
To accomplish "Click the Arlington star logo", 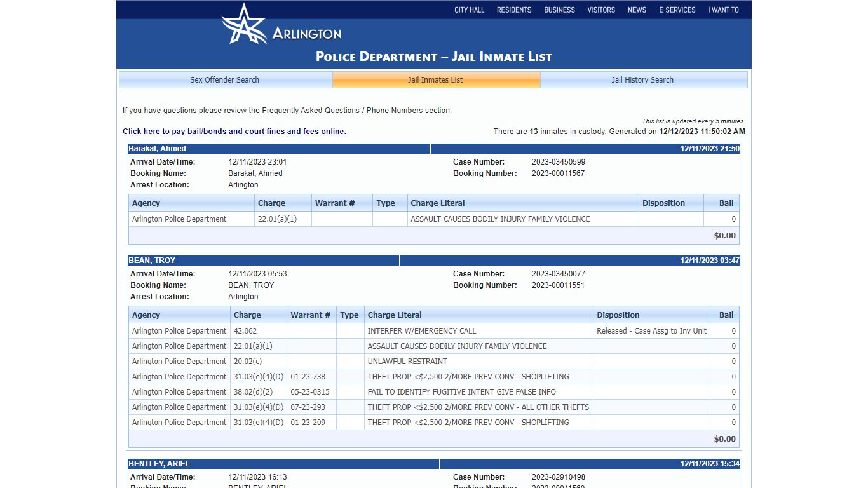I will [243, 24].
